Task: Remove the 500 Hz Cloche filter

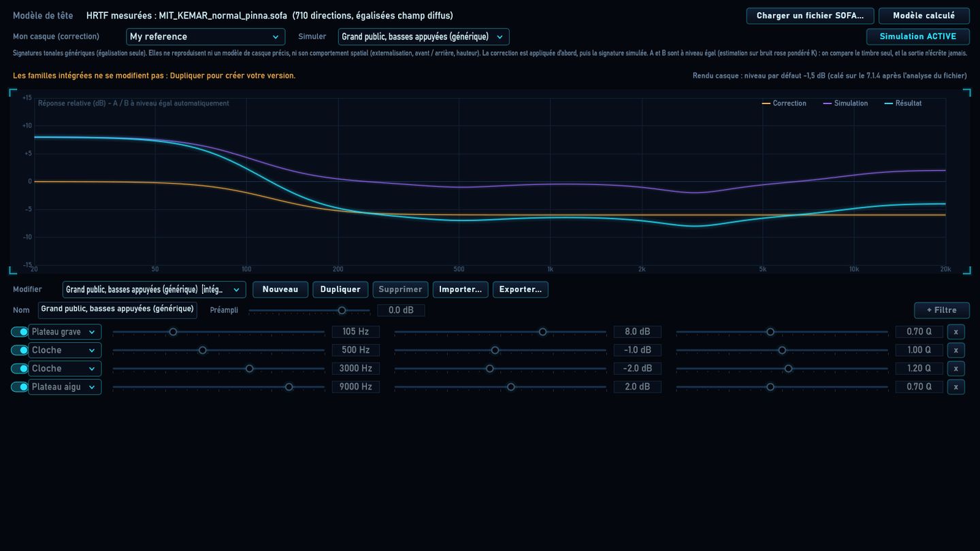Action: pos(955,350)
